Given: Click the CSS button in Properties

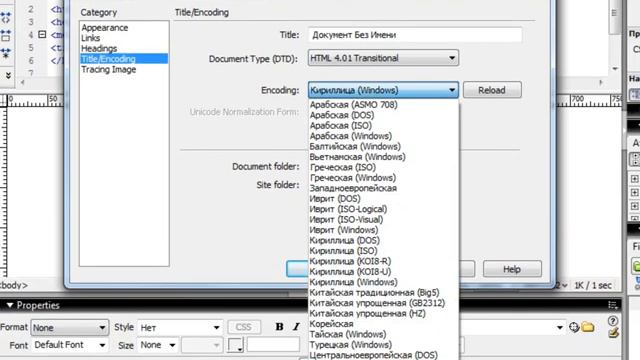Looking at the screenshot, I should (x=244, y=327).
